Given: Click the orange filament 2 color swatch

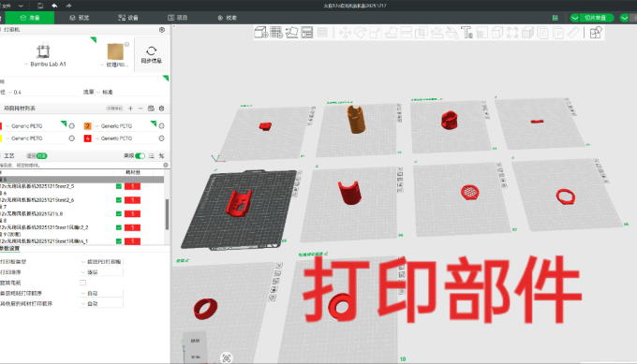Looking at the screenshot, I should click(x=87, y=126).
